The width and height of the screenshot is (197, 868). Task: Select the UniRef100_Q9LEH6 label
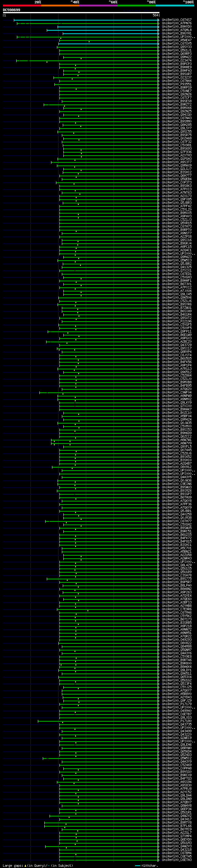click(177, 745)
